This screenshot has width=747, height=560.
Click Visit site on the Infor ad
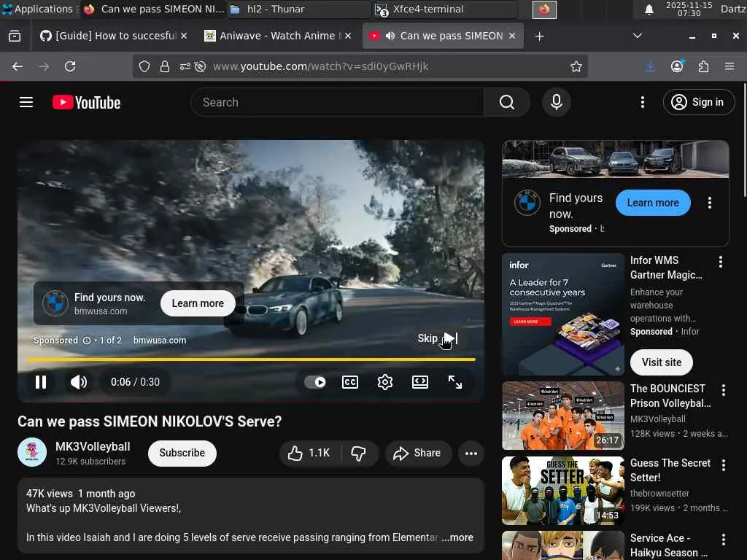(x=661, y=362)
